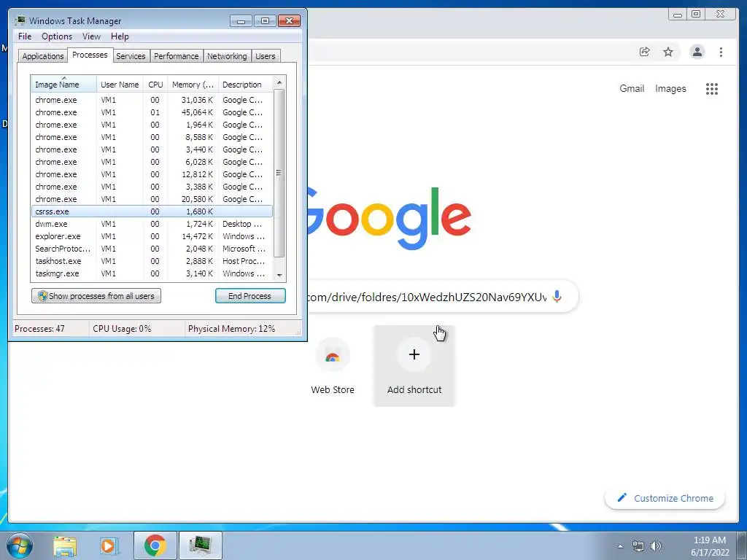Viewport: 747px width, 560px height.
Task: Select the csrss.exe process row
Action: (152, 211)
